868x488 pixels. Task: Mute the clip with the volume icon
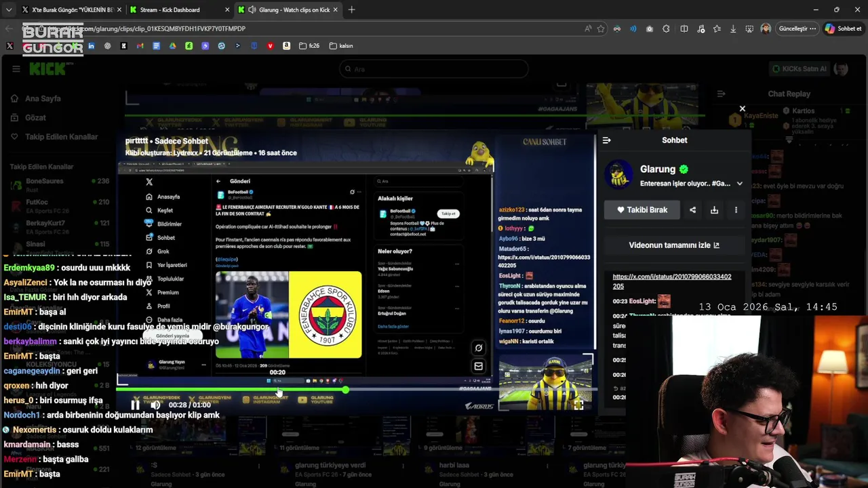coord(155,405)
